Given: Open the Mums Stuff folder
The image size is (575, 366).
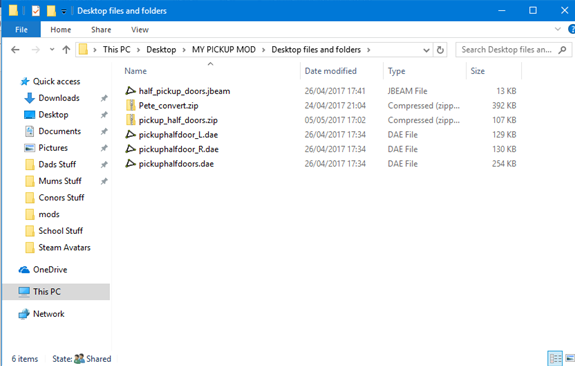Looking at the screenshot, I should 60,181.
